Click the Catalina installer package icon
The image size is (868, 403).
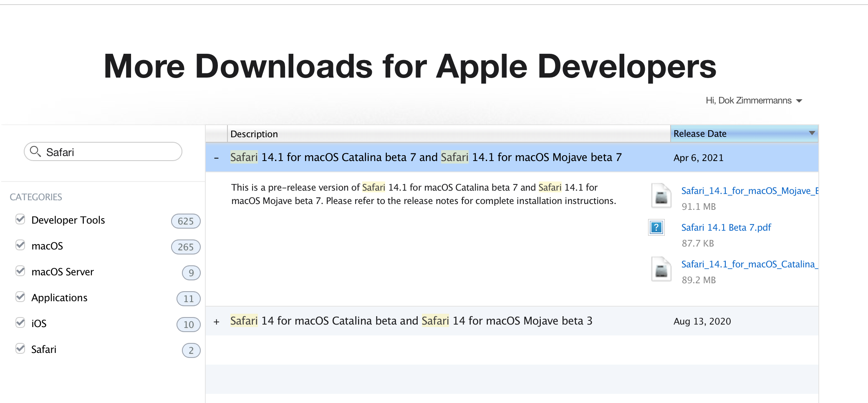tap(661, 270)
